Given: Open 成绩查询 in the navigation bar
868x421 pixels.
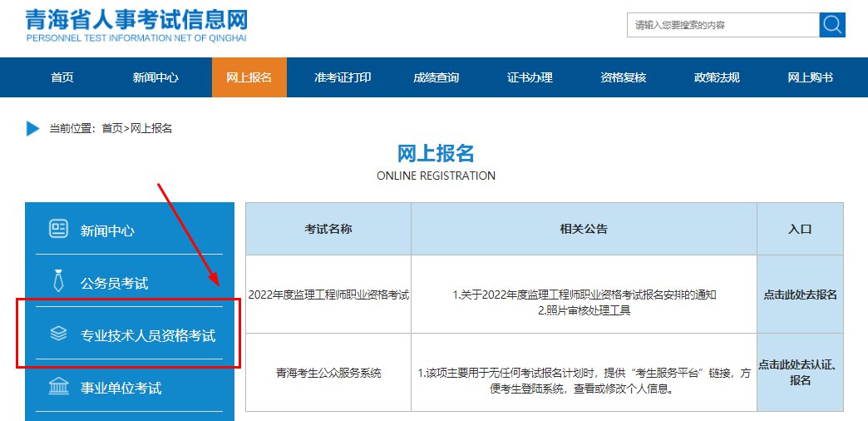Looking at the screenshot, I should (x=436, y=77).
